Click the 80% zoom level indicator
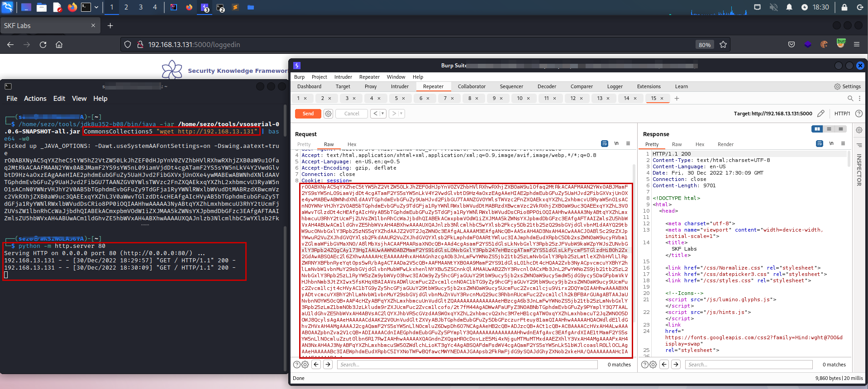The image size is (868, 389). pyautogui.click(x=705, y=45)
